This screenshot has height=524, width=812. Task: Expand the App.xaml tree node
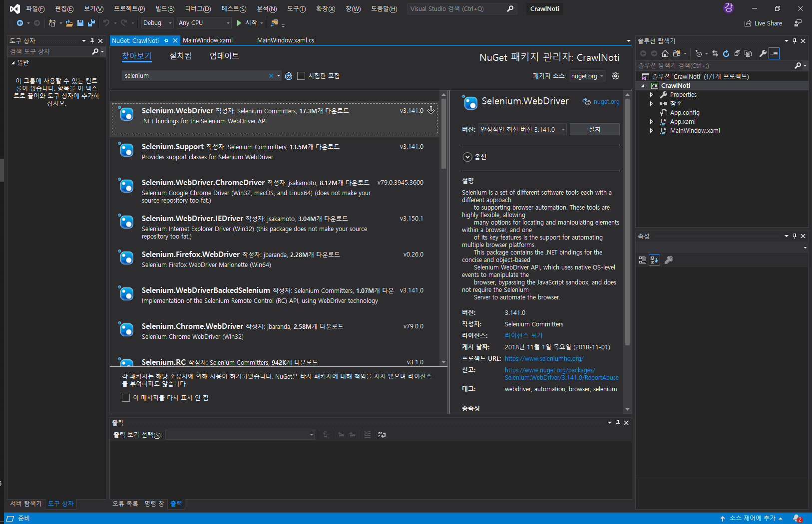pyautogui.click(x=651, y=122)
